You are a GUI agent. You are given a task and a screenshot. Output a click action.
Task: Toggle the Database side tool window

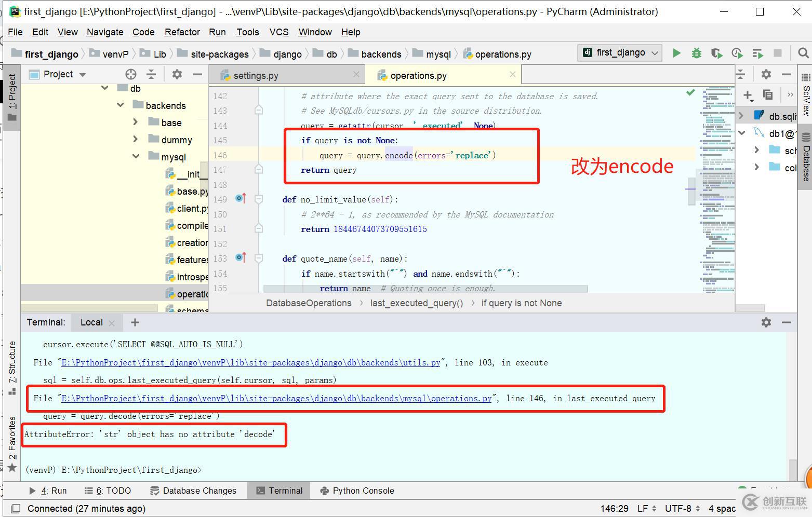[806, 156]
